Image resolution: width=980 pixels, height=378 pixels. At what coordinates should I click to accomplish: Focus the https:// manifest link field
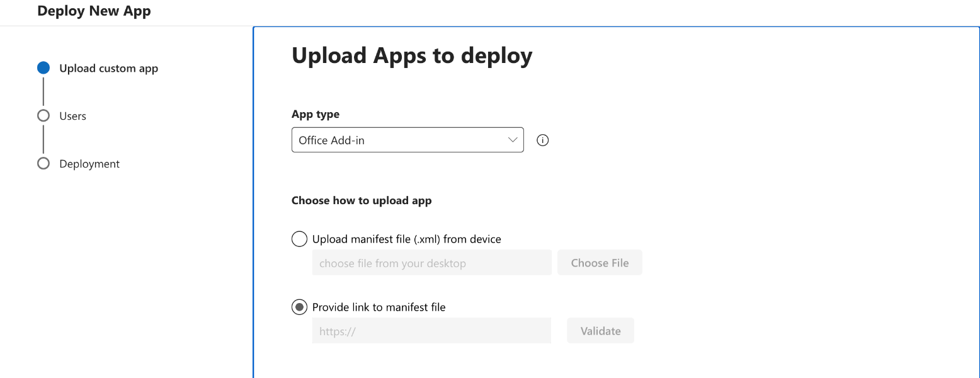tap(431, 331)
